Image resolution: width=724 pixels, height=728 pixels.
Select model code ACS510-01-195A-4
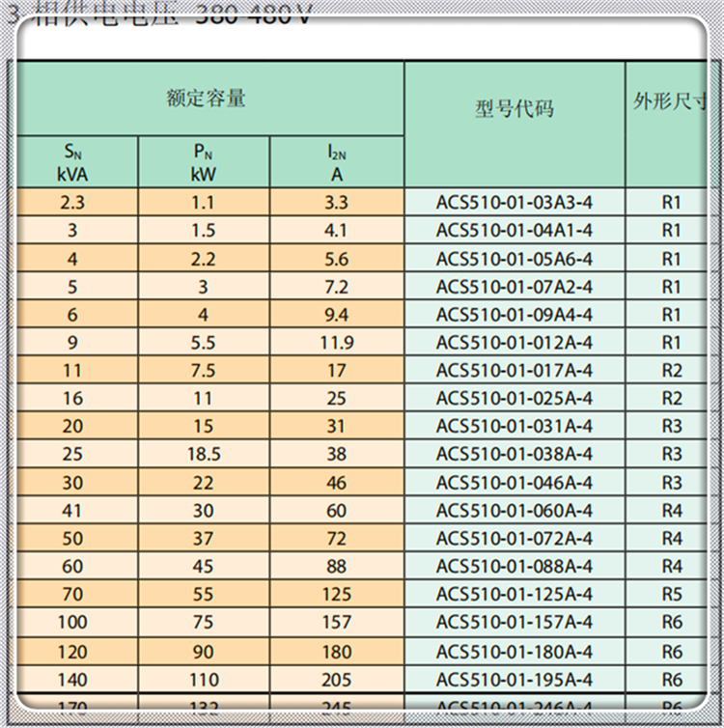pos(515,680)
